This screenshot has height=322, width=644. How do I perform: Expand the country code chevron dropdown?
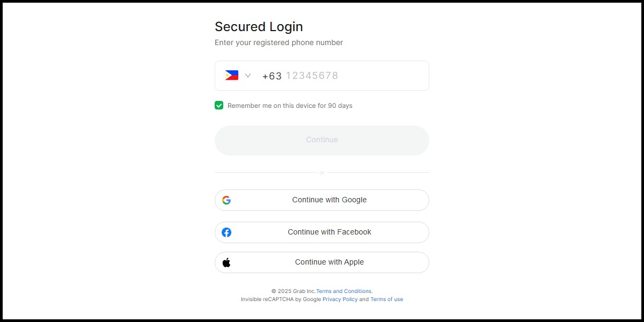point(247,76)
